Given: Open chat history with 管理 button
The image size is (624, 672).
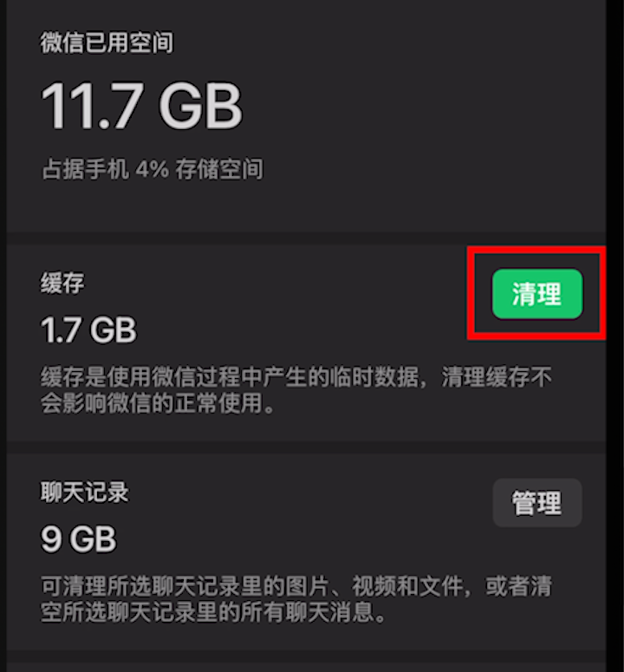Looking at the screenshot, I should click(x=537, y=503).
